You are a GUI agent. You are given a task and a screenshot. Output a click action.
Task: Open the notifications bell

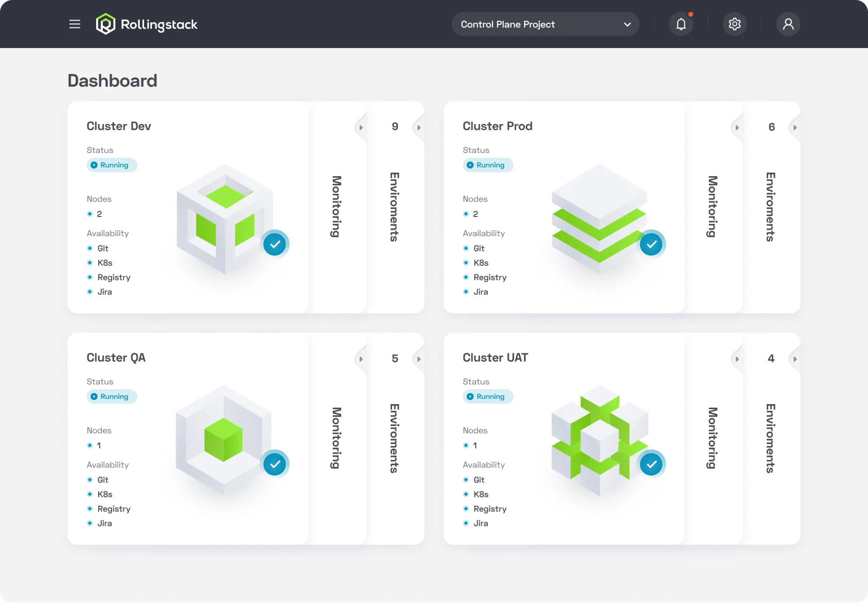point(681,24)
